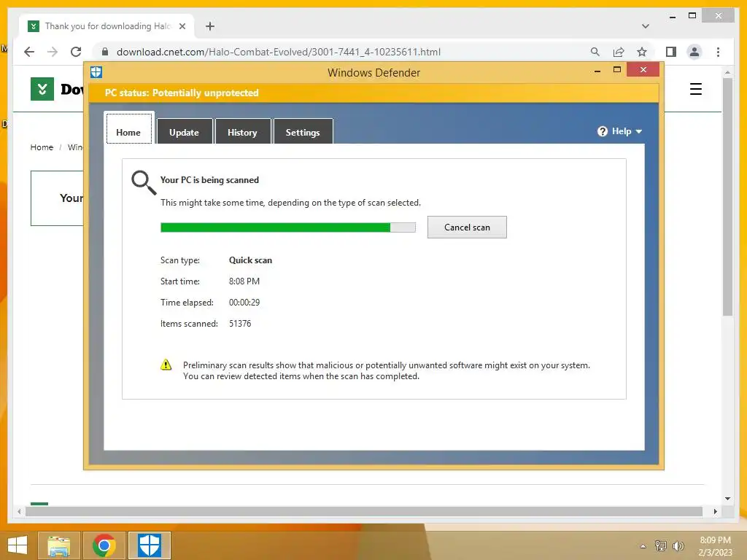Go back in Chrome browser
Image resolution: width=747 pixels, height=560 pixels.
pyautogui.click(x=29, y=52)
